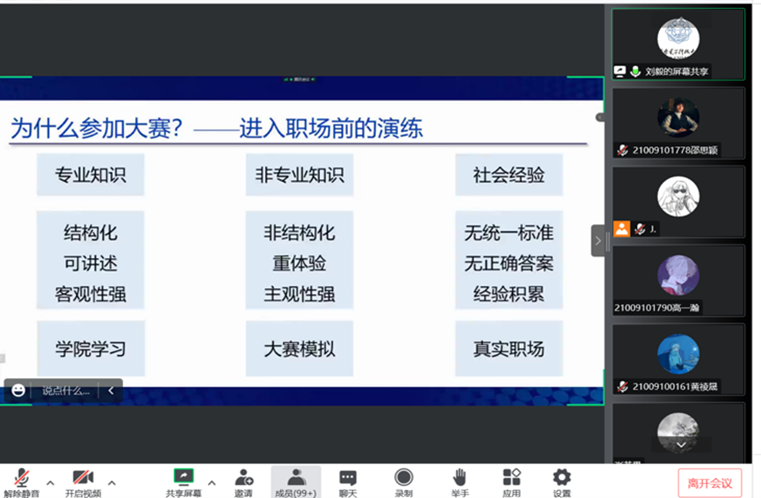Start recording with 录制 icon
This screenshot has height=498, width=761.
(403, 480)
